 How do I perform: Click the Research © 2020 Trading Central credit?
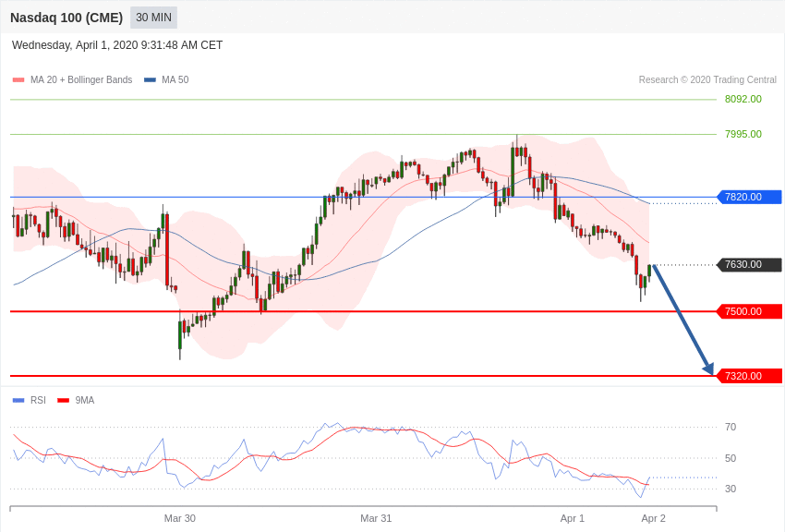pyautogui.click(x=707, y=79)
